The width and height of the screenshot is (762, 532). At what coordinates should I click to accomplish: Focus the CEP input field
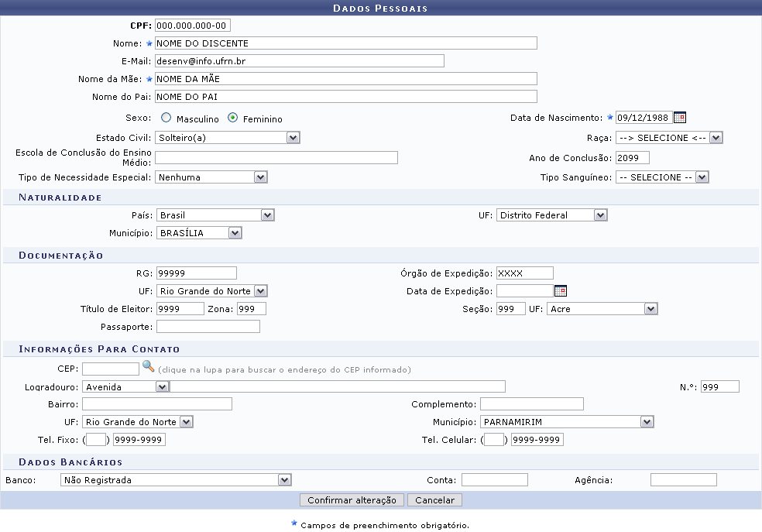tap(110, 369)
